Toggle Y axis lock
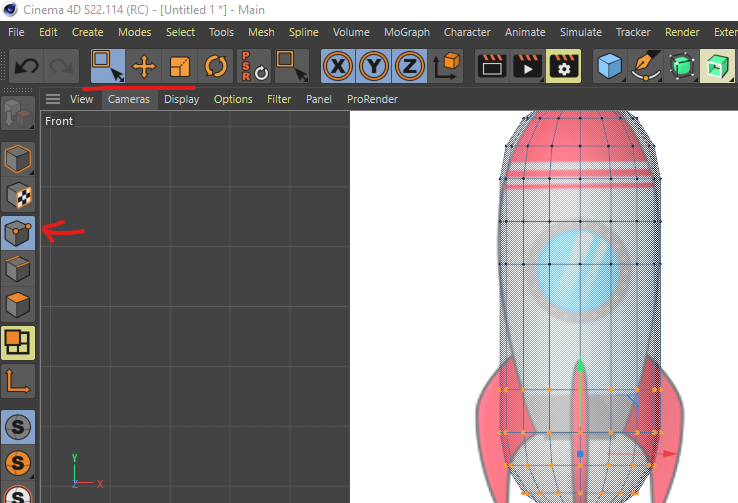 (374, 66)
